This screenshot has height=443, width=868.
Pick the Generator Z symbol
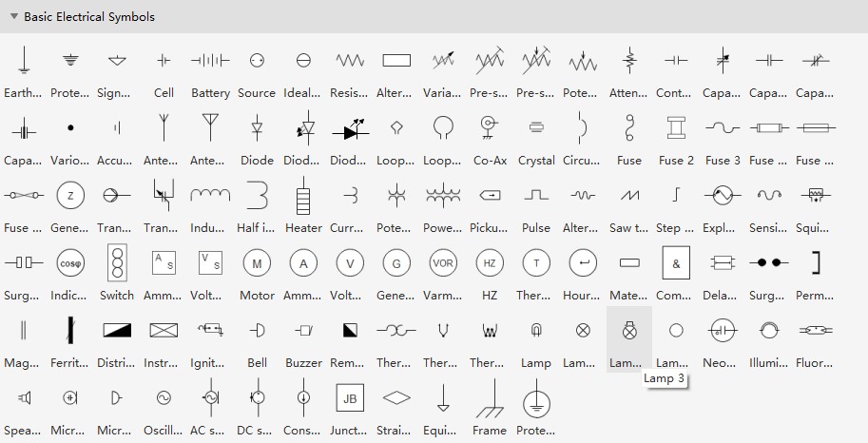point(70,196)
